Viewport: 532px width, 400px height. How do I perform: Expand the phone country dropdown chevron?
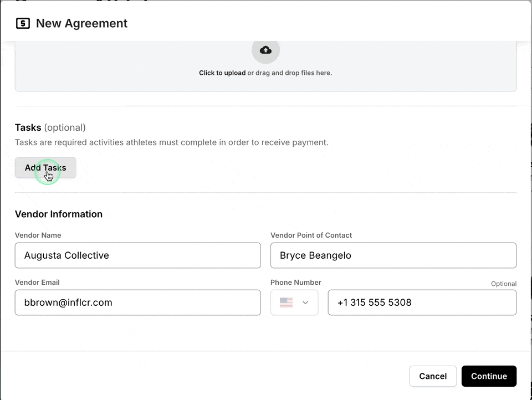pos(305,302)
